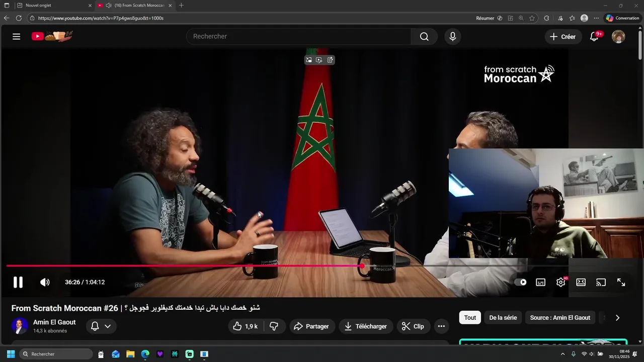Image resolution: width=644 pixels, height=362 pixels.
Task: Zoom control icon in address bar
Action: [x=521, y=18]
